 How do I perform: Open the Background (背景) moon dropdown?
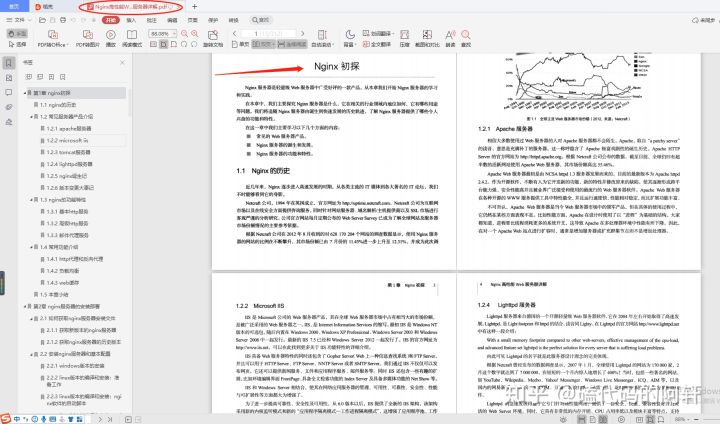click(x=350, y=39)
